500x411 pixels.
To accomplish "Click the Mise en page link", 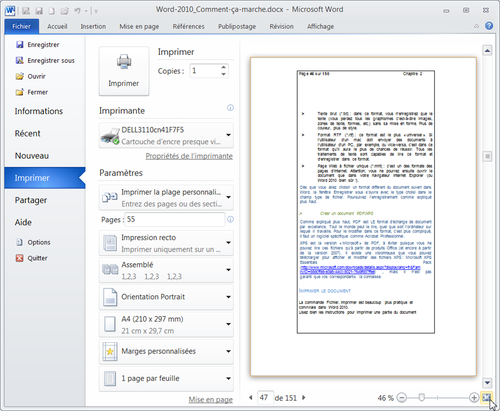I will click(211, 399).
